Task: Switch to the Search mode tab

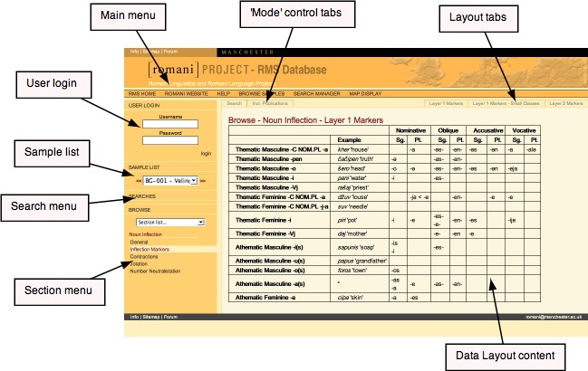Action: [x=235, y=103]
